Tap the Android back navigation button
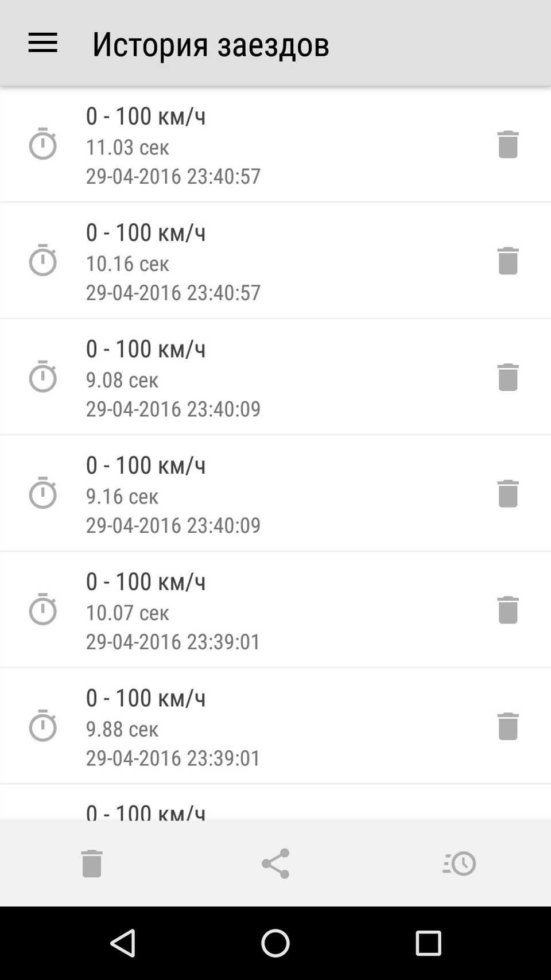The image size is (551, 980). click(x=123, y=943)
